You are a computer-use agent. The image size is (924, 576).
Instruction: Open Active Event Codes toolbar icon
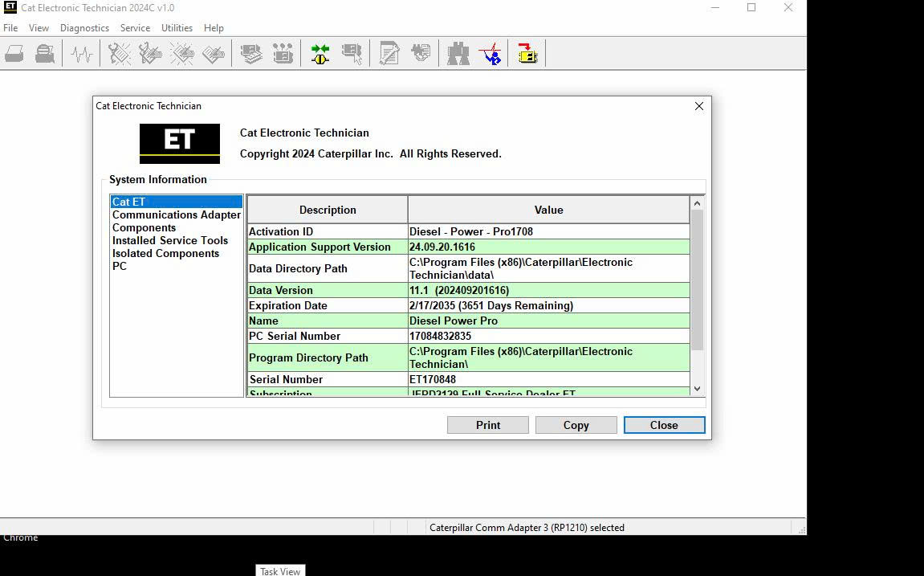point(182,54)
